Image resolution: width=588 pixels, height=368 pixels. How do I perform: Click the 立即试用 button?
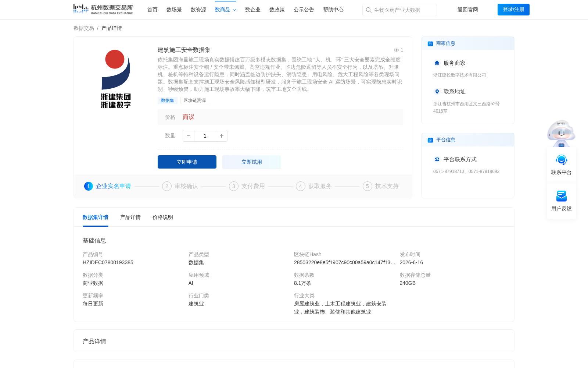click(252, 162)
